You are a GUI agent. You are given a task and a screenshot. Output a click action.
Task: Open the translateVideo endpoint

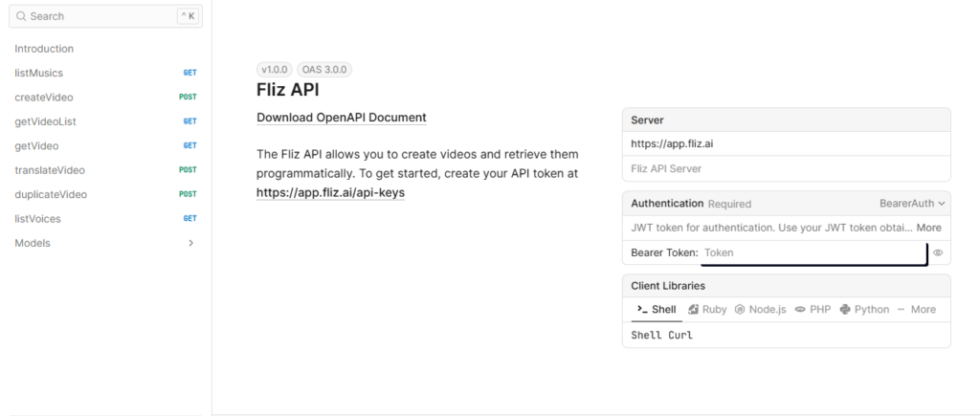[x=50, y=170]
